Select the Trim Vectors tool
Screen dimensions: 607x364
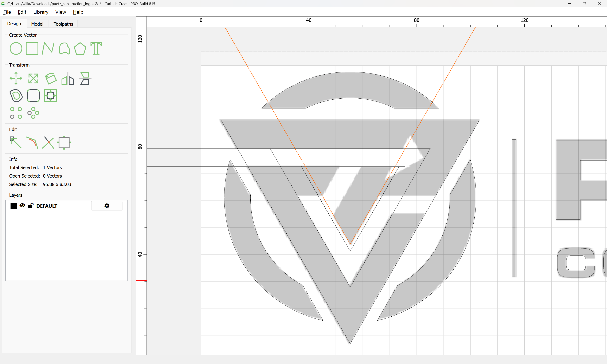tap(48, 143)
